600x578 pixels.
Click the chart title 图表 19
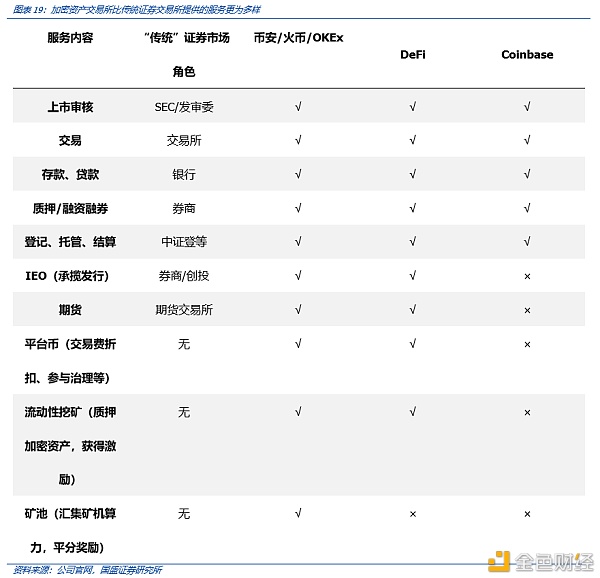pyautogui.click(x=137, y=9)
